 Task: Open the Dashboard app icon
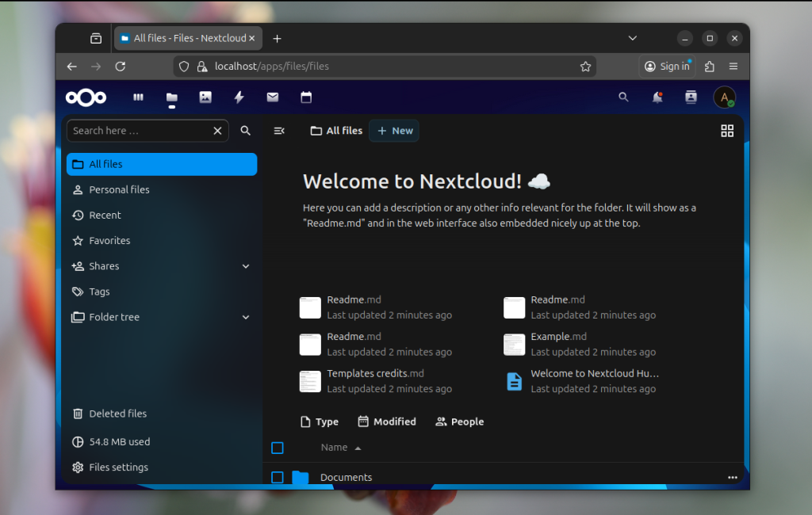(x=139, y=97)
